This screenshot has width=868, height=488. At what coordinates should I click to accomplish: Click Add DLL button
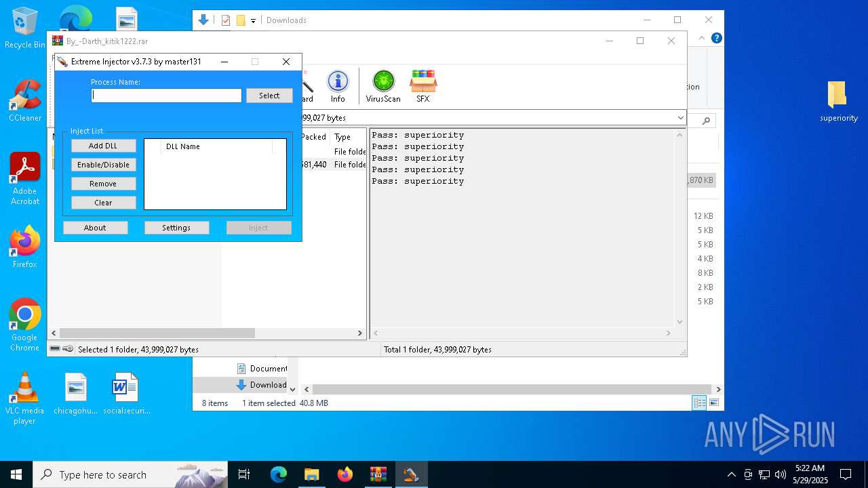[x=103, y=146]
